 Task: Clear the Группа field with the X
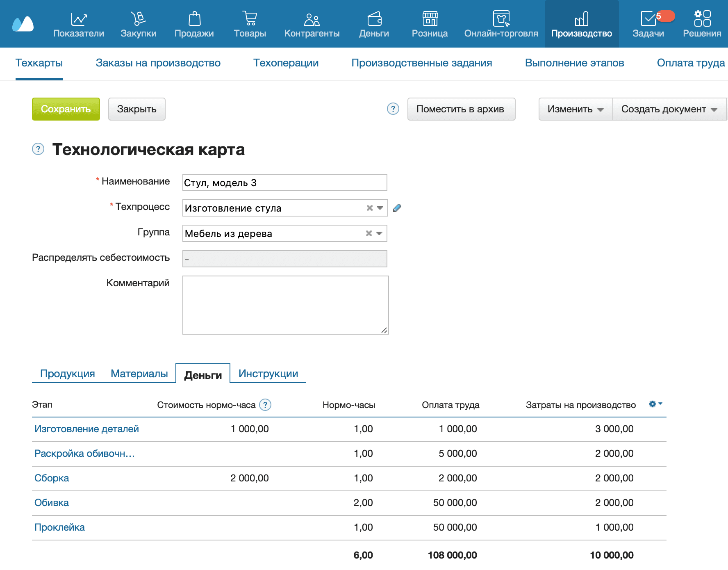coord(369,234)
